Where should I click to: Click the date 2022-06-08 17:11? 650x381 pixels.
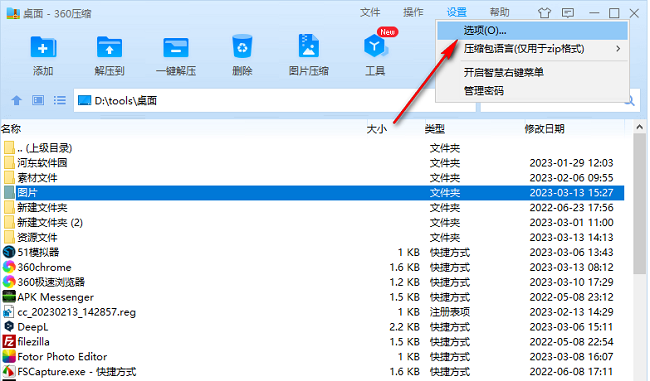point(571,371)
